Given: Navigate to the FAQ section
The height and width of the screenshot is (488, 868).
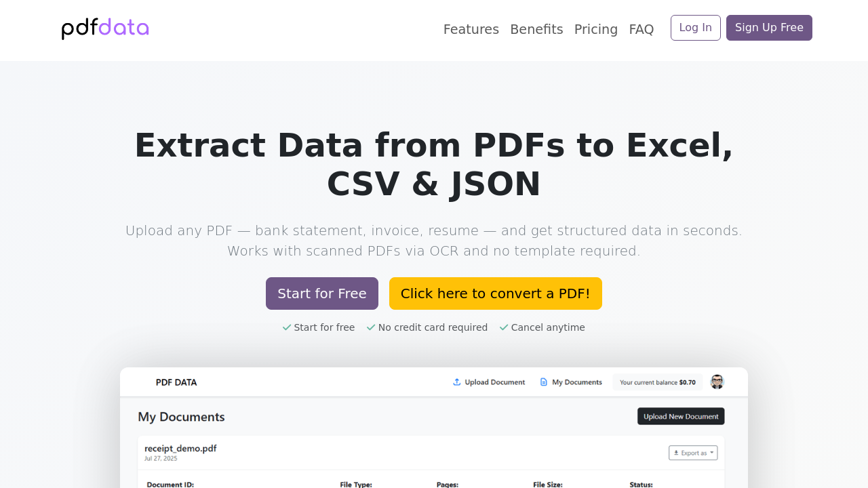Looking at the screenshot, I should 642,29.
